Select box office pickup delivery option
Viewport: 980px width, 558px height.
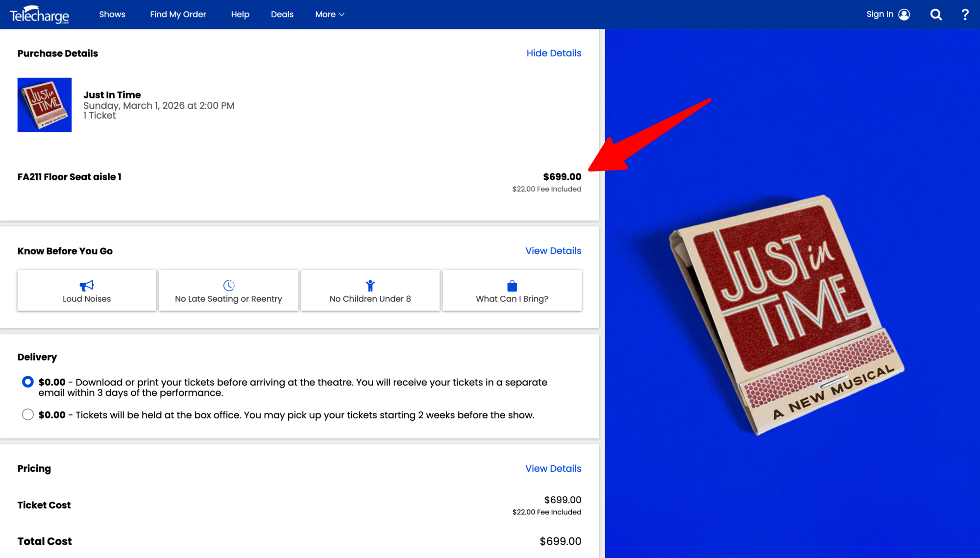coord(28,414)
